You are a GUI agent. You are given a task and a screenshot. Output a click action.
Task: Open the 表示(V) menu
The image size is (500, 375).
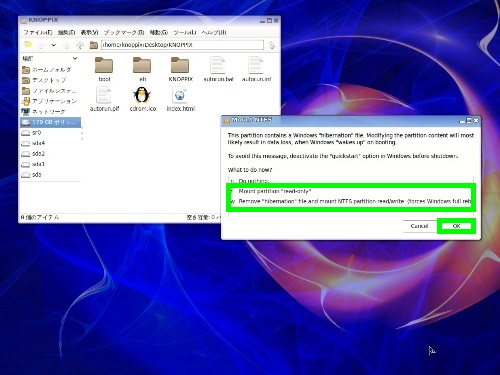pyautogui.click(x=89, y=32)
